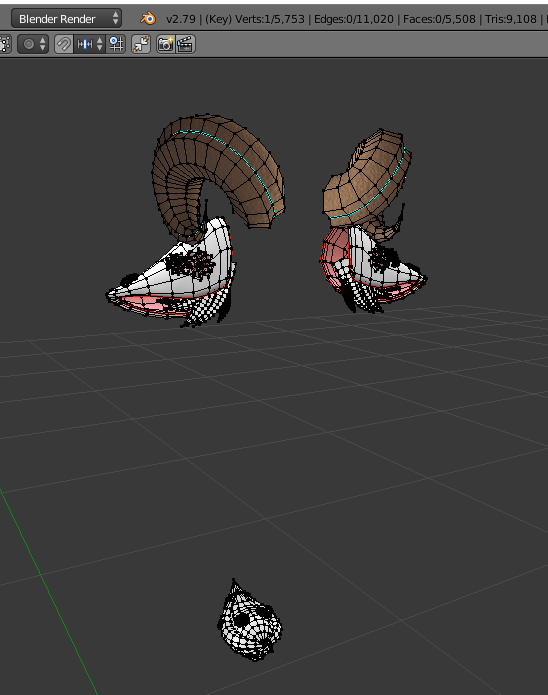Toggle snap onto itself grid-target button
Image resolution: width=548 pixels, height=695 pixels.
pos(116,44)
